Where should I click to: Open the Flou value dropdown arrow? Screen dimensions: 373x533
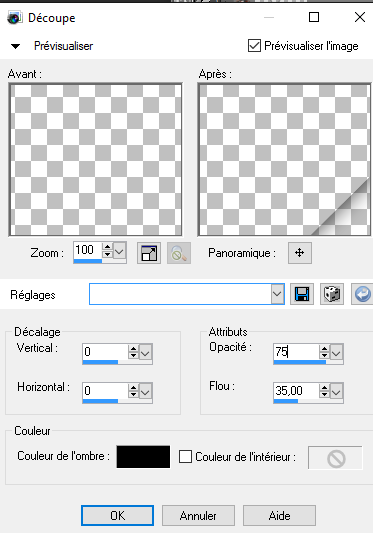click(x=336, y=391)
